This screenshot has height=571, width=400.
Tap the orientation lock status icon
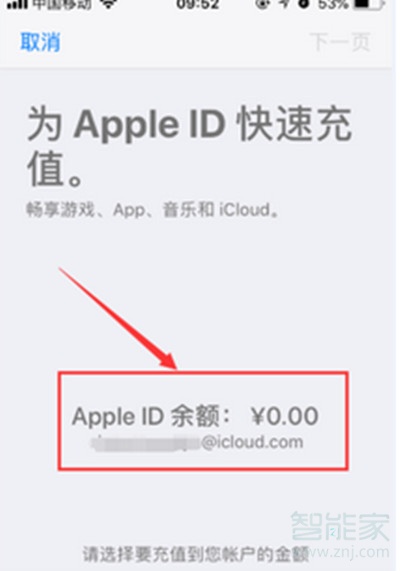click(x=262, y=4)
